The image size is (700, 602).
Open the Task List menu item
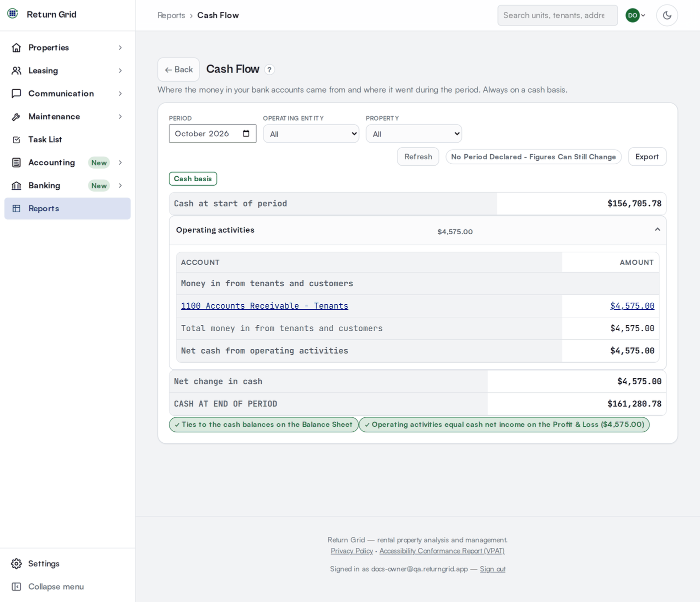[x=67, y=140]
